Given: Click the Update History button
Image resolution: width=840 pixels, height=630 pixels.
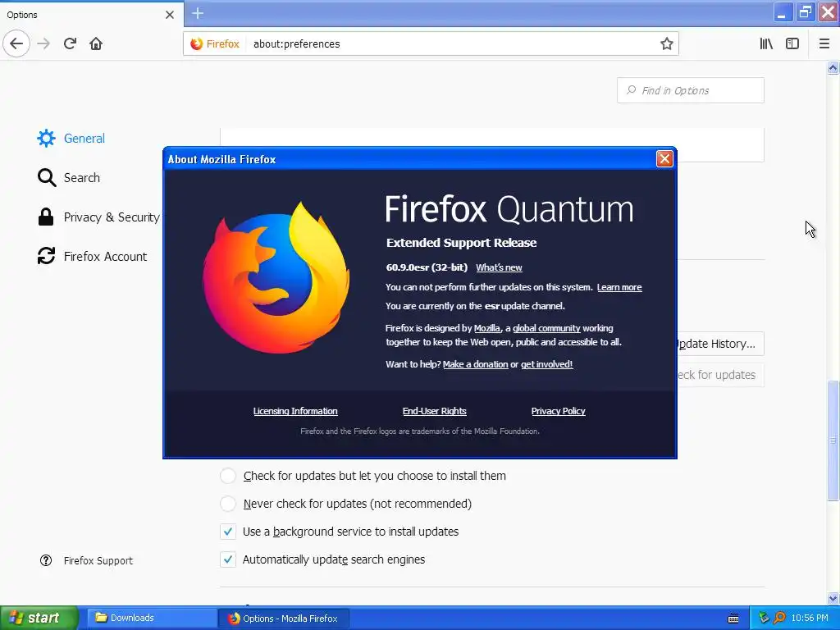Looking at the screenshot, I should click(x=720, y=344).
